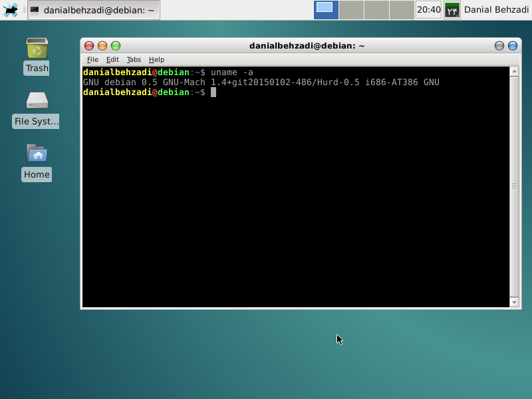Minimize terminal with orange button

tap(102, 46)
